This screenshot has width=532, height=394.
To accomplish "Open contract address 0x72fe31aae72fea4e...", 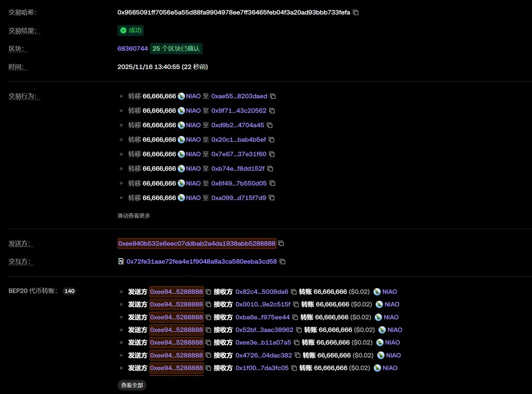I will (x=202, y=261).
